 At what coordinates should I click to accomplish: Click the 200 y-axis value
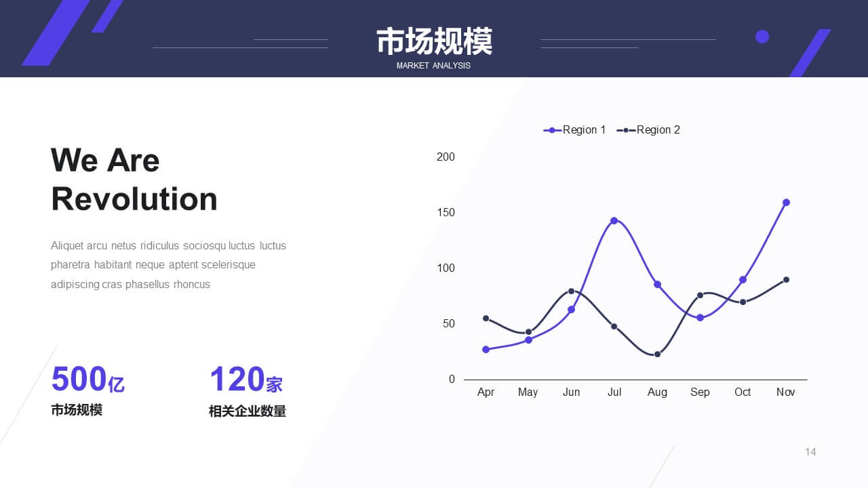coord(446,157)
